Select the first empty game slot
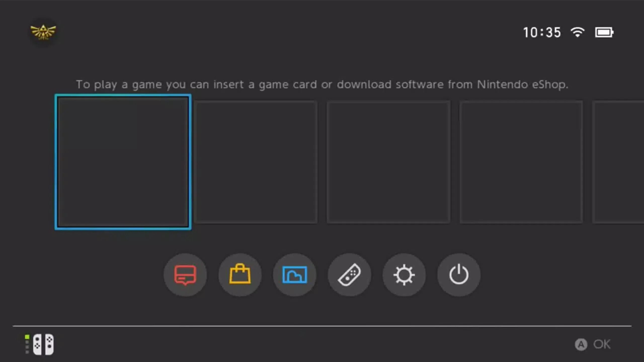 [x=123, y=162]
